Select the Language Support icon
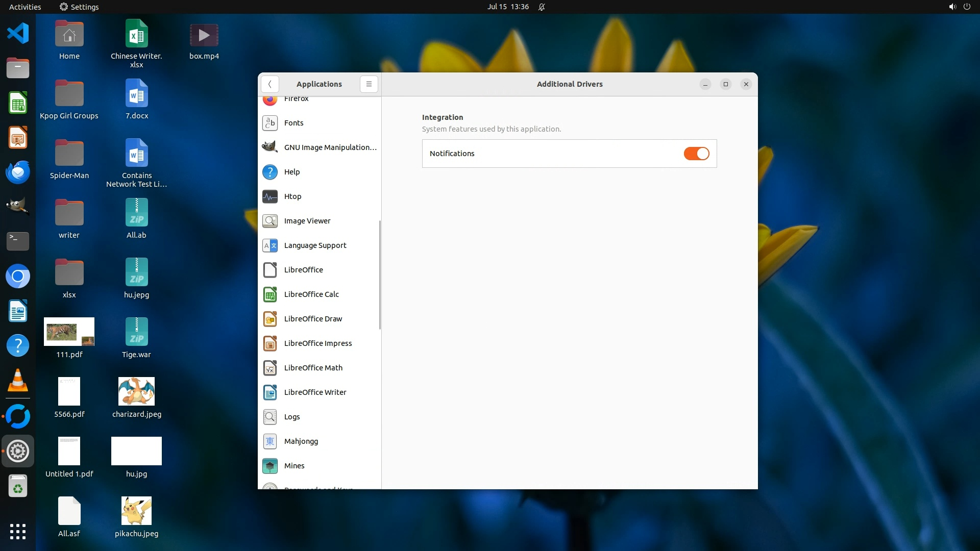980x551 pixels. (x=270, y=245)
